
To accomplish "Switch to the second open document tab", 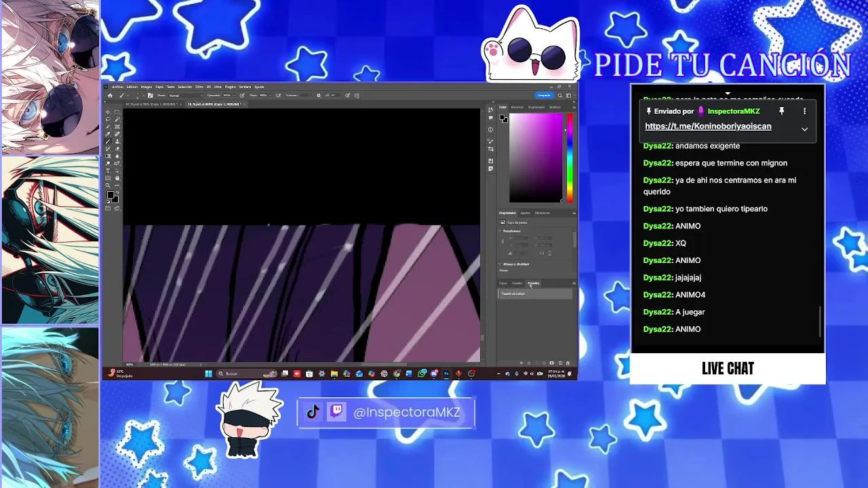I will (x=214, y=104).
